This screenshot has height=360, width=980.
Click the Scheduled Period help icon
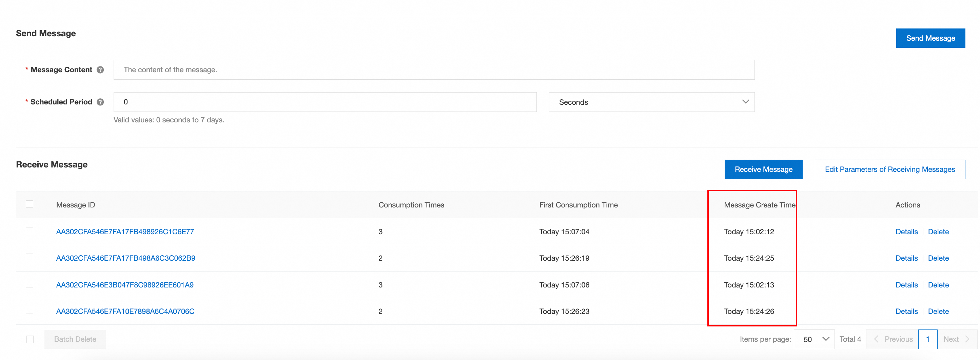point(100,102)
